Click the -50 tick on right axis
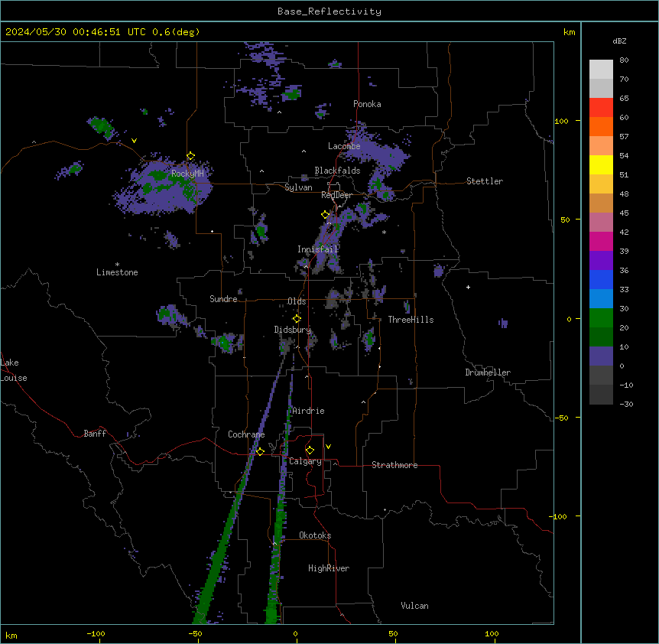The width and height of the screenshot is (659, 644). [561, 418]
